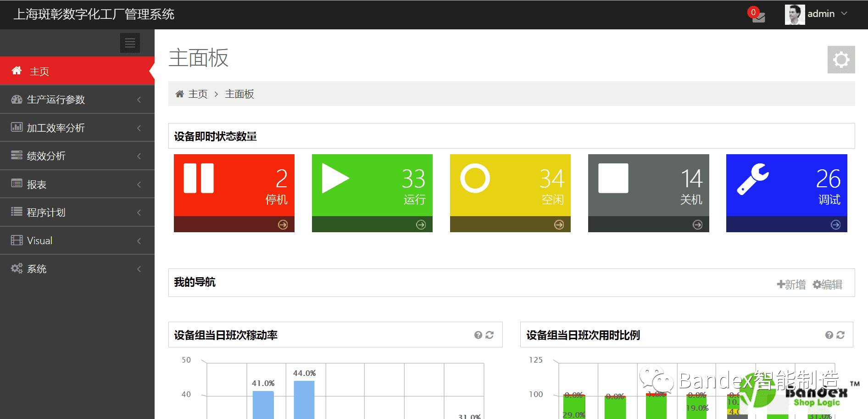868x419 pixels.
Task: Expand the 加工效率分析 chevron
Action: pos(139,128)
